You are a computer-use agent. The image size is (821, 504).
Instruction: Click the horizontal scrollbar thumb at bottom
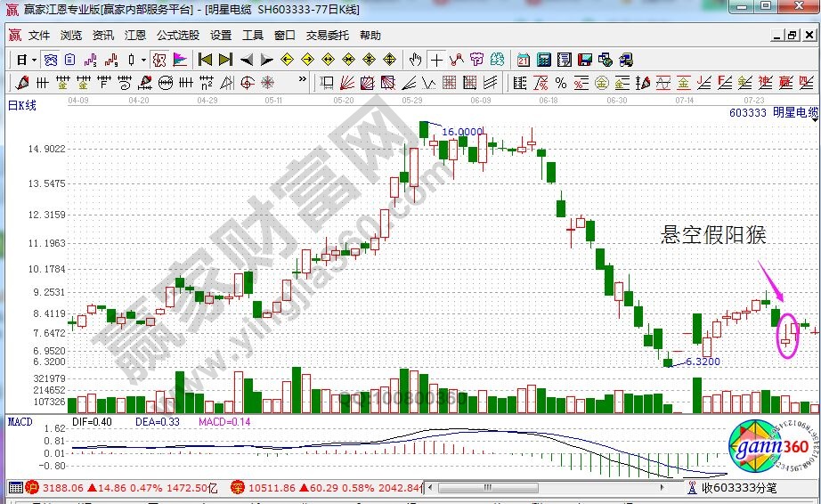pyautogui.click(x=488, y=488)
